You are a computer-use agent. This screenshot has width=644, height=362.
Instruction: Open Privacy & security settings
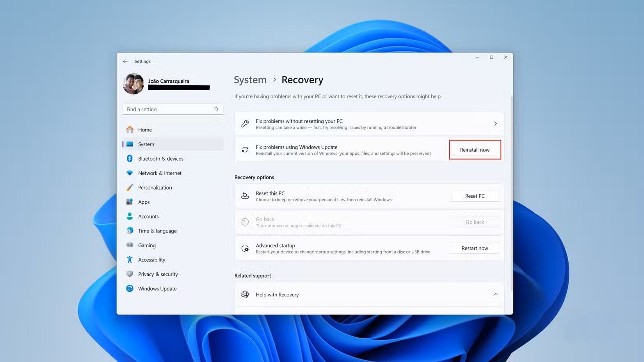tap(157, 274)
